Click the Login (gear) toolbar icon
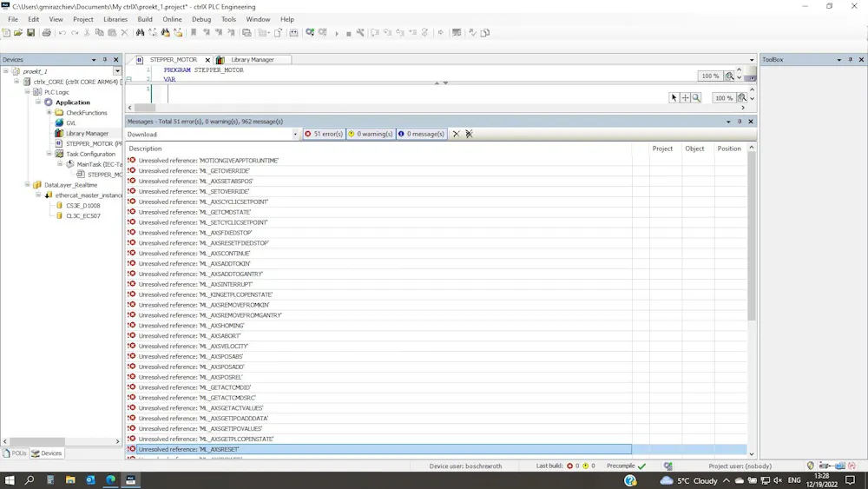 [310, 33]
